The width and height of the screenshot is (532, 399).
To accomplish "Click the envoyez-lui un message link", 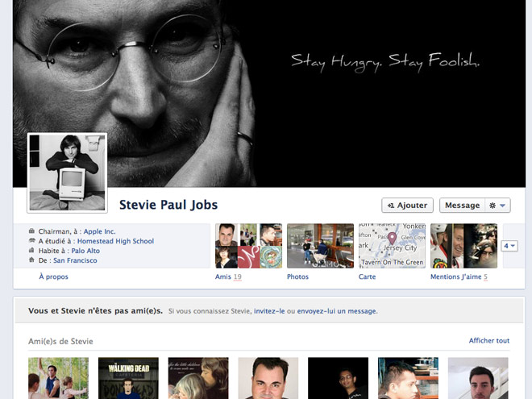I will [337, 311].
